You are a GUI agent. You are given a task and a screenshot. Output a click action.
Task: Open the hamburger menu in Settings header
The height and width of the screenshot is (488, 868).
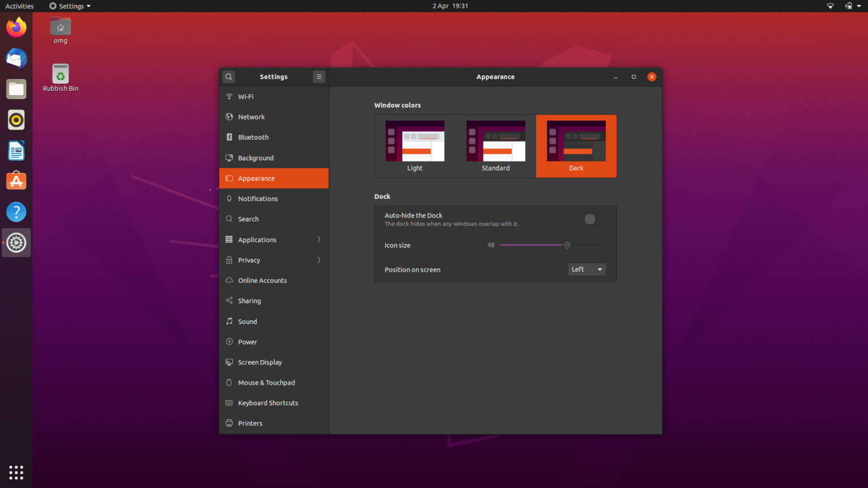(319, 76)
